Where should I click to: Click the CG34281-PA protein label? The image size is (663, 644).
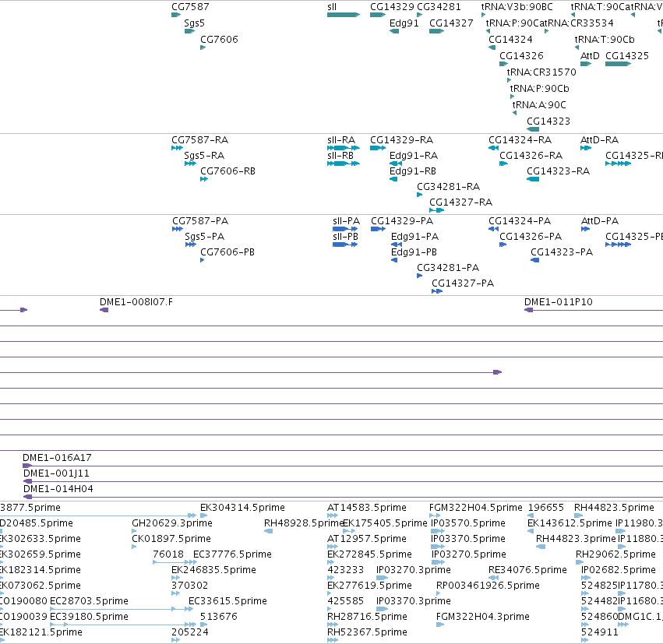[x=448, y=268]
